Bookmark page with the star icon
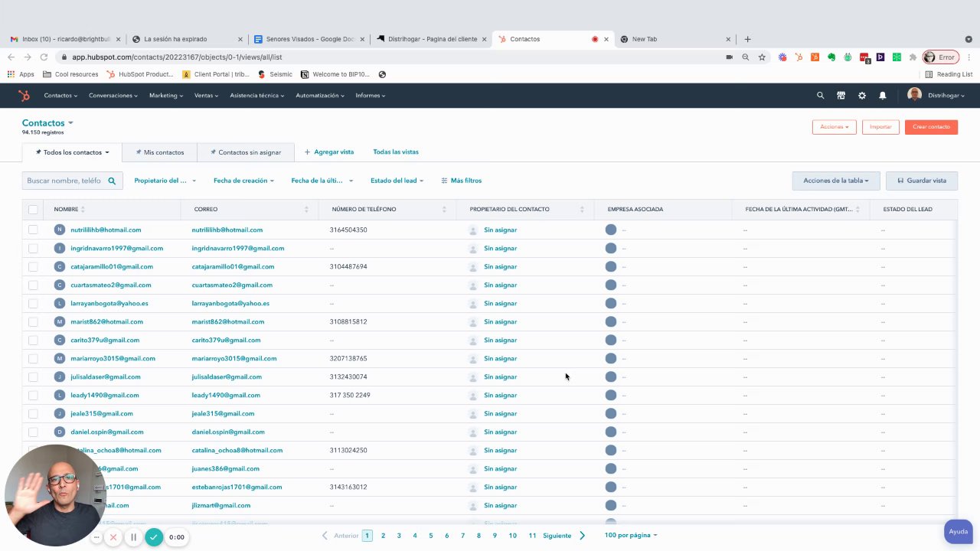The width and height of the screenshot is (980, 551). tap(762, 57)
